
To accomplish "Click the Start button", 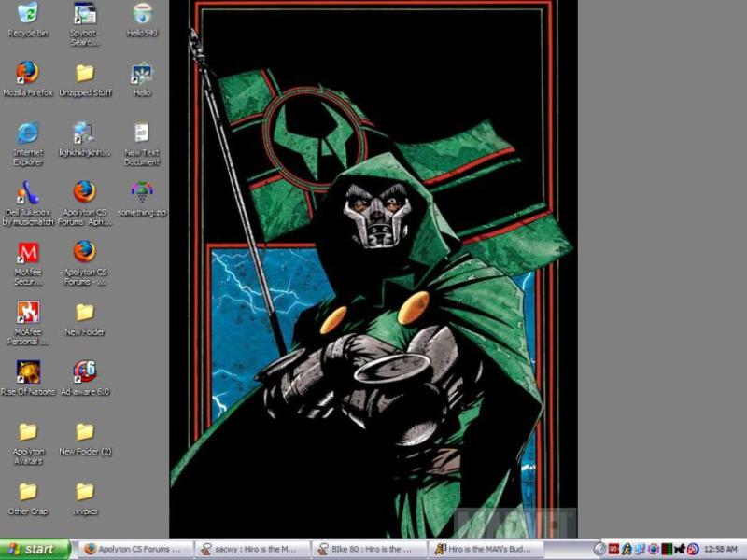I will [x=35, y=550].
